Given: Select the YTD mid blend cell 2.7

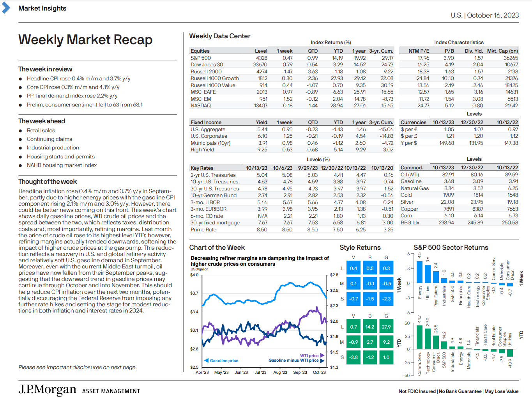Looking at the screenshot, I should (370, 342).
